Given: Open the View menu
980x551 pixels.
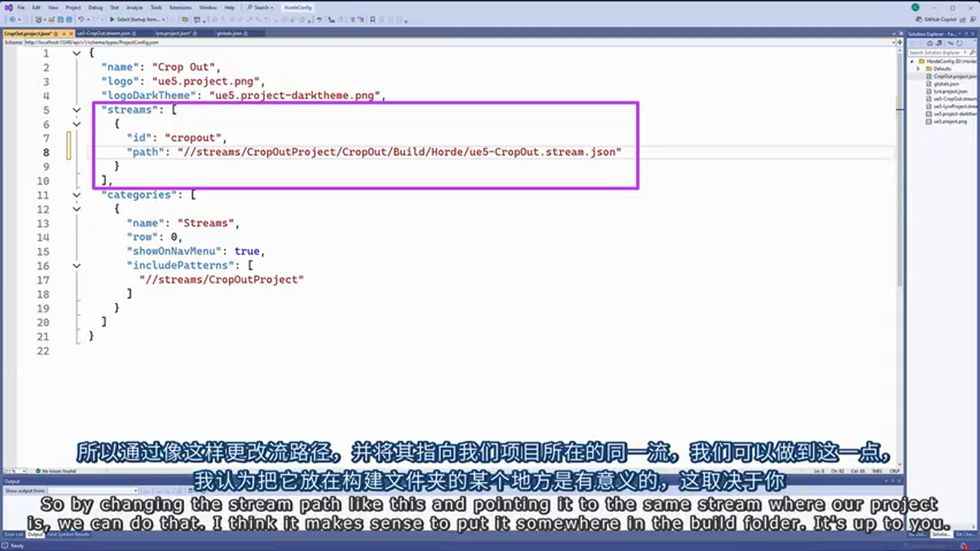Looking at the screenshot, I should (53, 8).
